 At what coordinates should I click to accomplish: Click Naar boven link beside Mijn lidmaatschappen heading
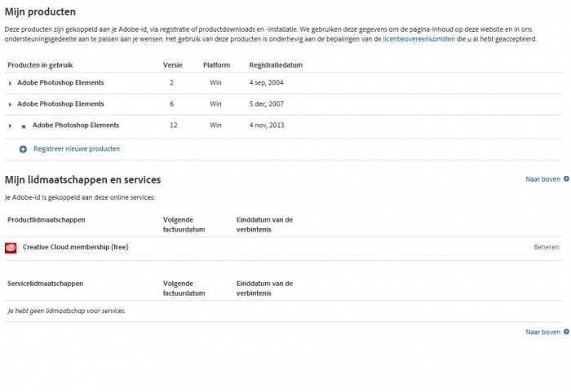(543, 179)
